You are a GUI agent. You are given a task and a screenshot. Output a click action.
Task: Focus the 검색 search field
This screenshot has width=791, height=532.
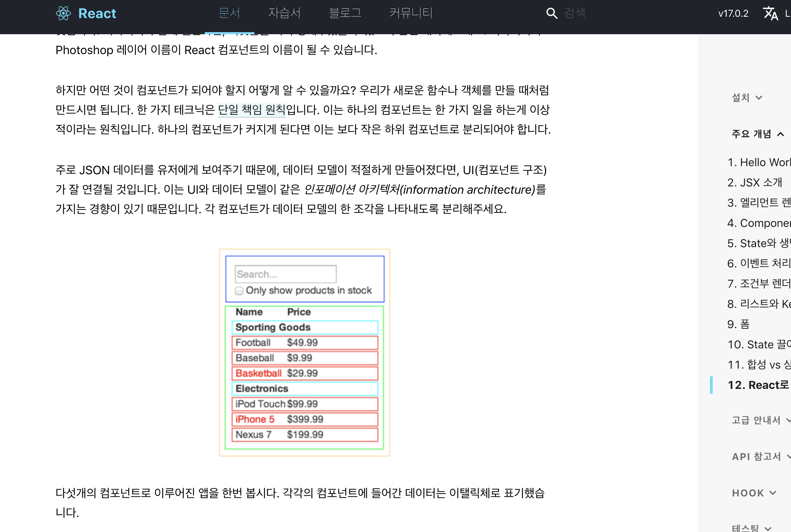click(x=594, y=13)
